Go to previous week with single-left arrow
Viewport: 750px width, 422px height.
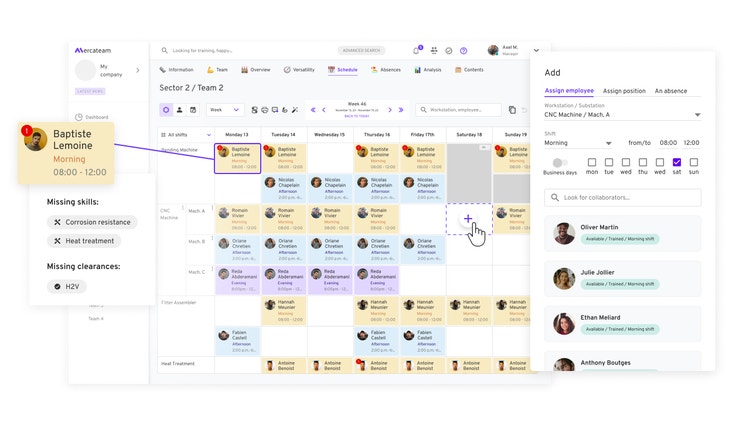click(324, 110)
